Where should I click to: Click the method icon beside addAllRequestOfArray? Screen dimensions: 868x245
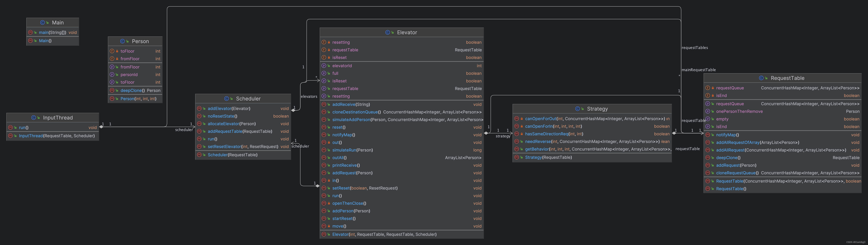pos(708,143)
